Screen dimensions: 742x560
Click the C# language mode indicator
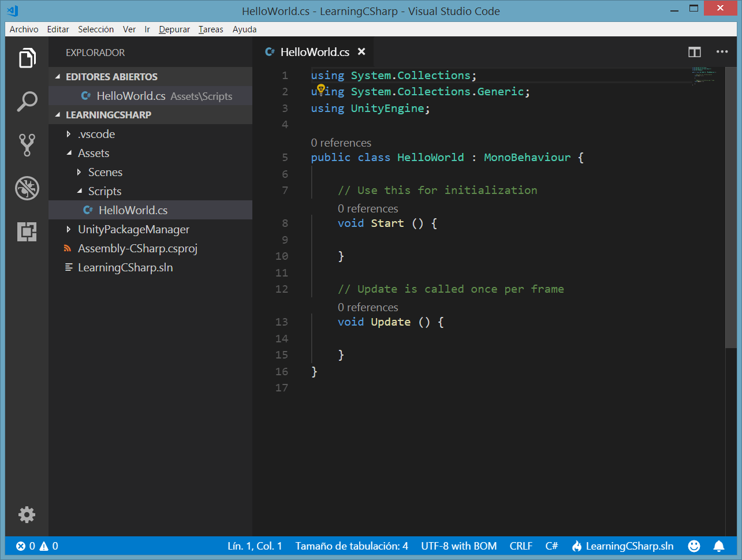[x=551, y=546]
